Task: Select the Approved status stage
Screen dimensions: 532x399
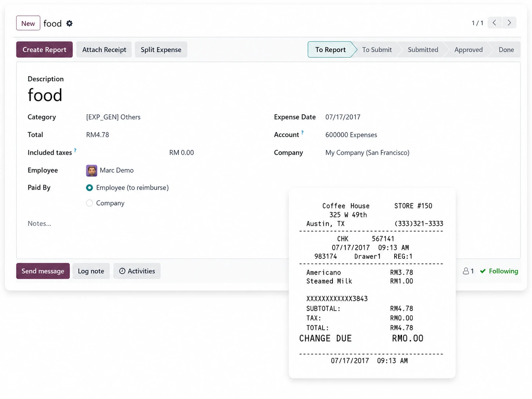Action: click(x=468, y=50)
